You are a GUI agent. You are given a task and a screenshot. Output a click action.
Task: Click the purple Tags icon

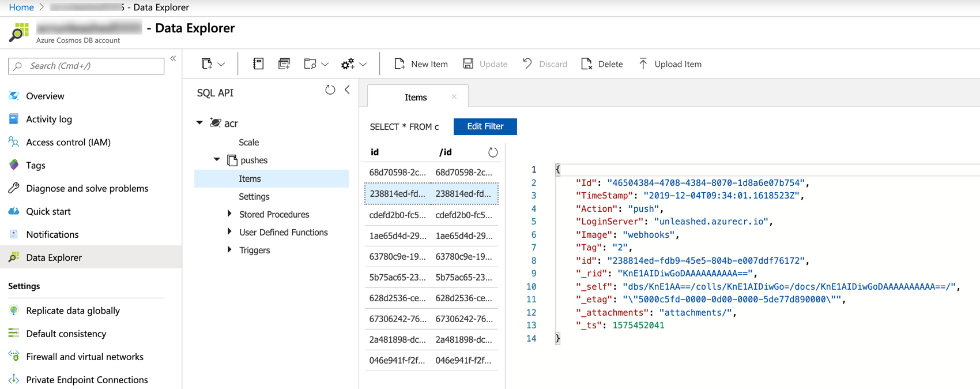(14, 165)
